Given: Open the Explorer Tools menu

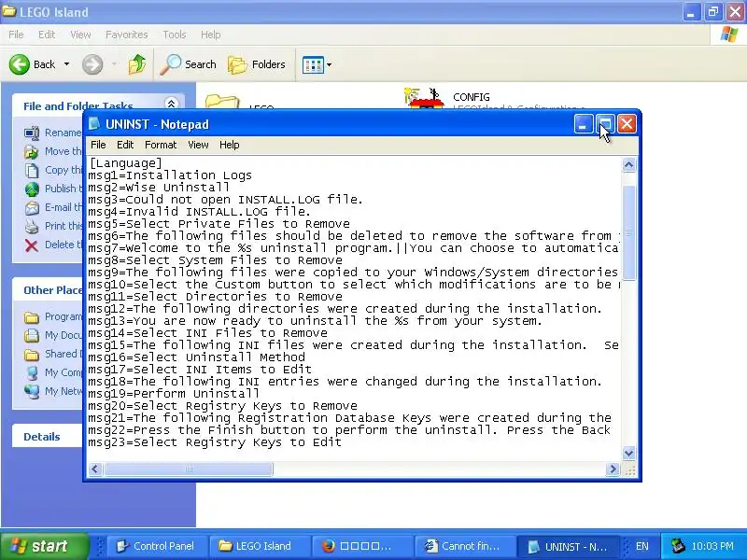Looking at the screenshot, I should tap(175, 35).
